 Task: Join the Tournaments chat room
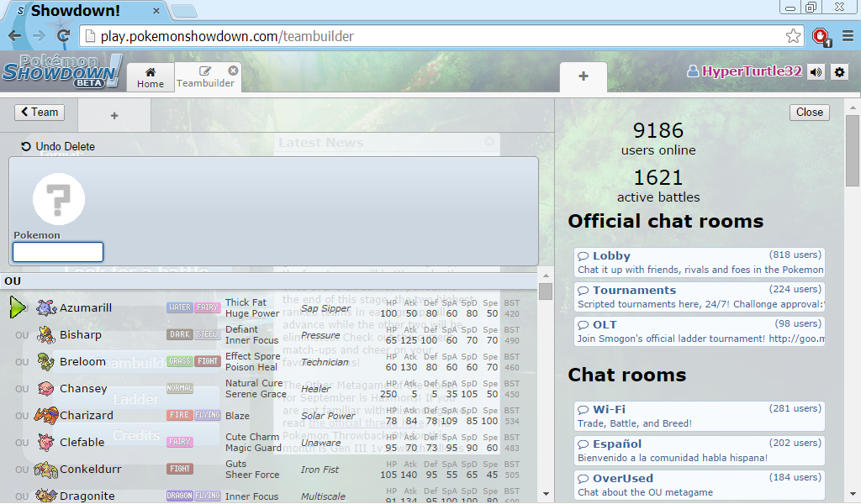coord(699,297)
